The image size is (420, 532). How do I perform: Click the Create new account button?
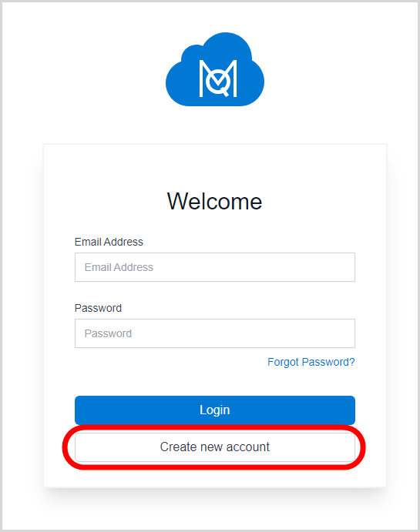point(215,447)
